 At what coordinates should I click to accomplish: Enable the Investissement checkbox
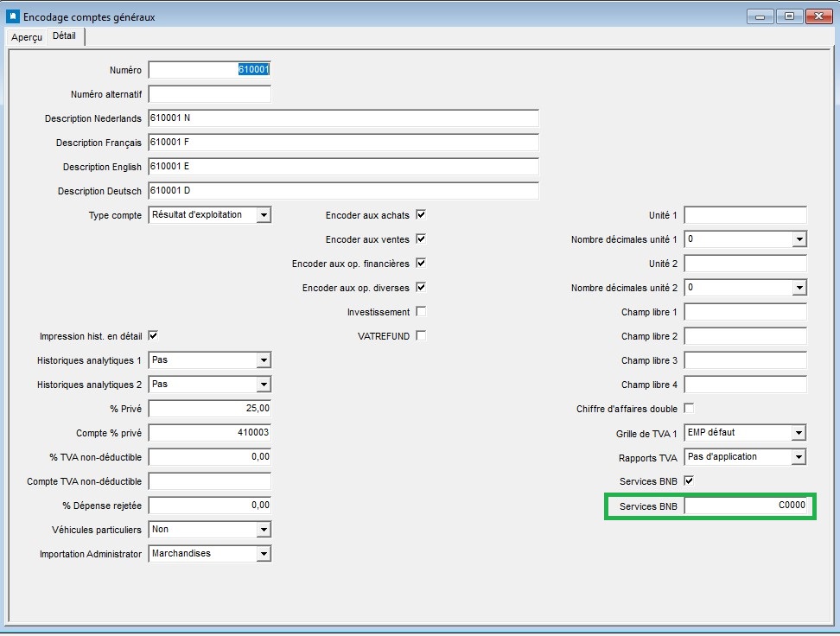click(x=421, y=311)
